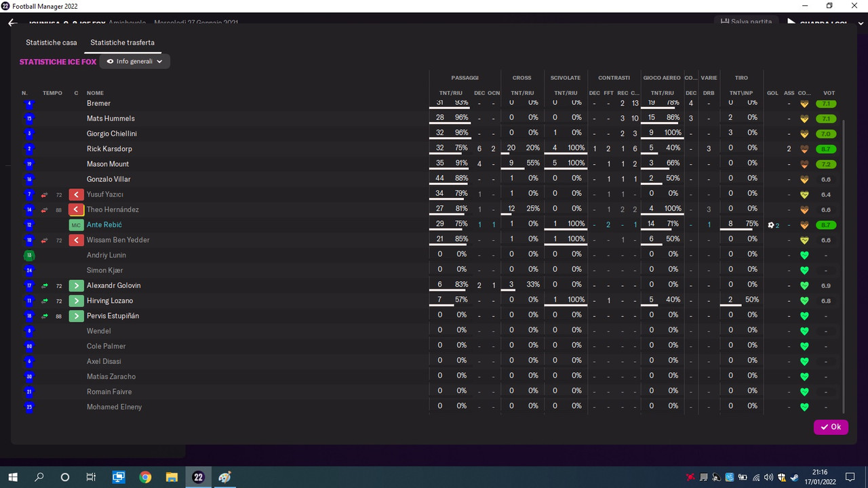Open Windows taskbar search

coord(39,477)
